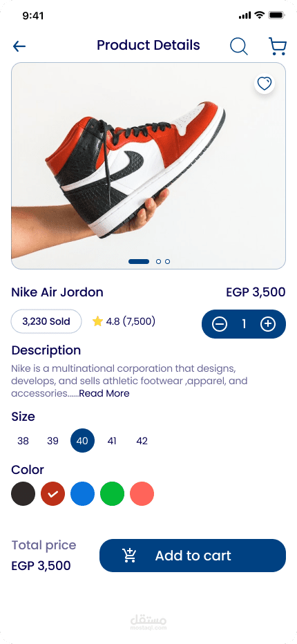Go to second image carousel dot

[x=159, y=262]
